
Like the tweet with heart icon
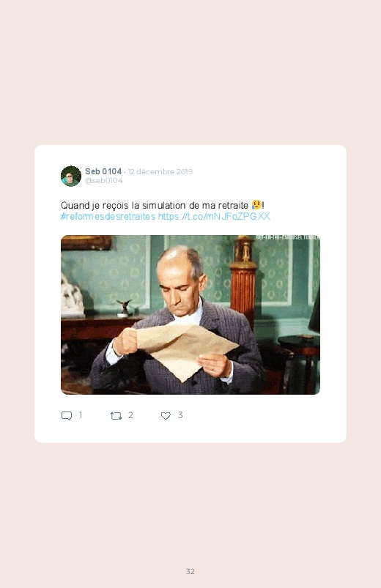point(166,415)
